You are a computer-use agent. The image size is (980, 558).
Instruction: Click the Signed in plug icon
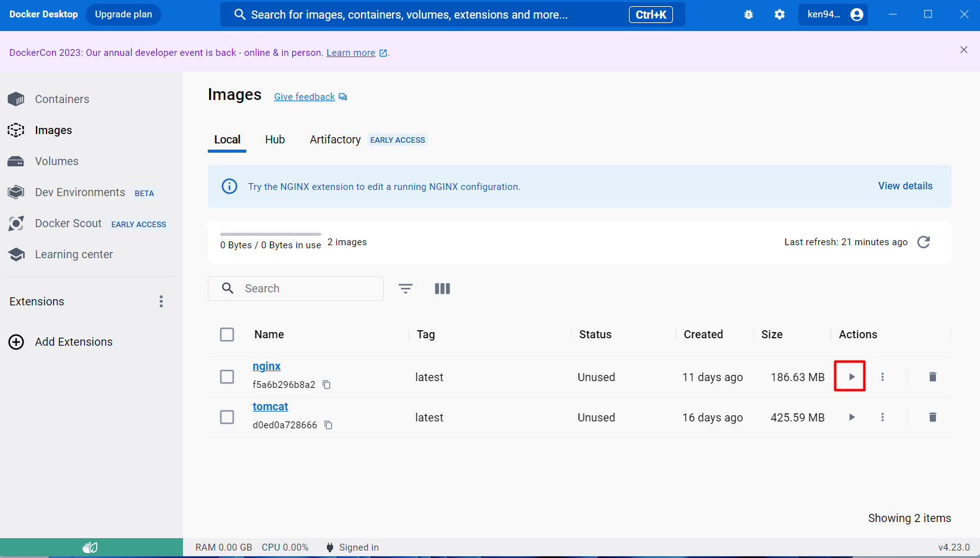pyautogui.click(x=330, y=547)
